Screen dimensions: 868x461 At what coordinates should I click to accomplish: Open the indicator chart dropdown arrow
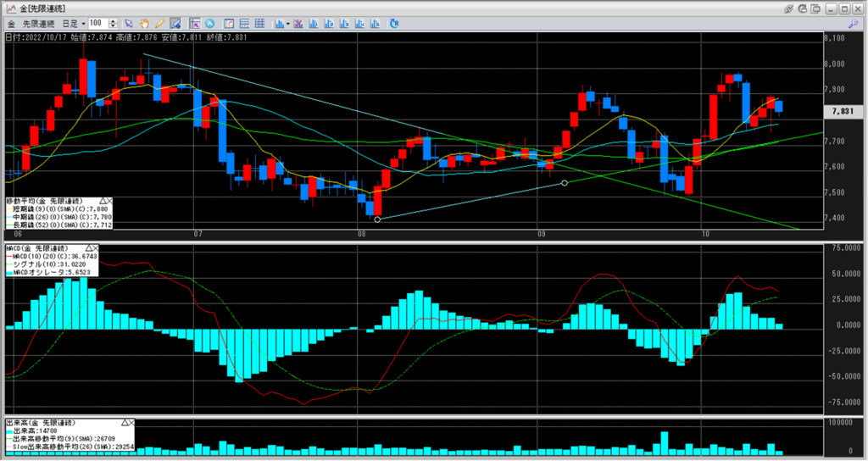[288, 24]
